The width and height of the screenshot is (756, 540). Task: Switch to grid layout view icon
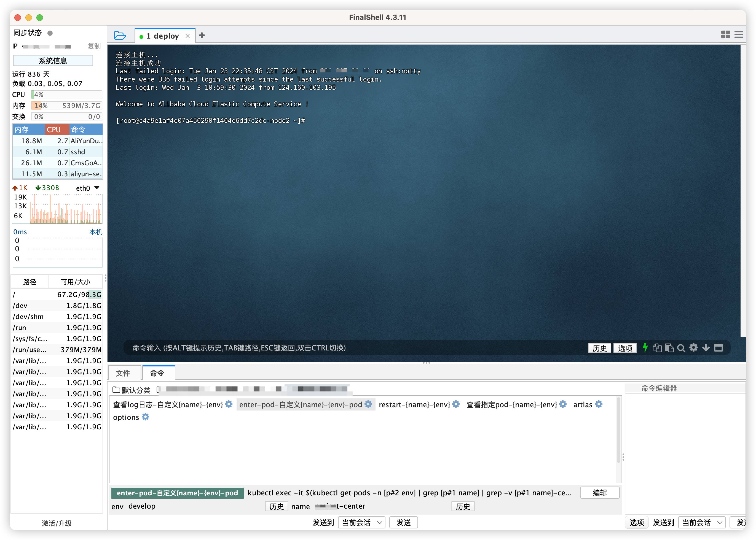click(725, 34)
